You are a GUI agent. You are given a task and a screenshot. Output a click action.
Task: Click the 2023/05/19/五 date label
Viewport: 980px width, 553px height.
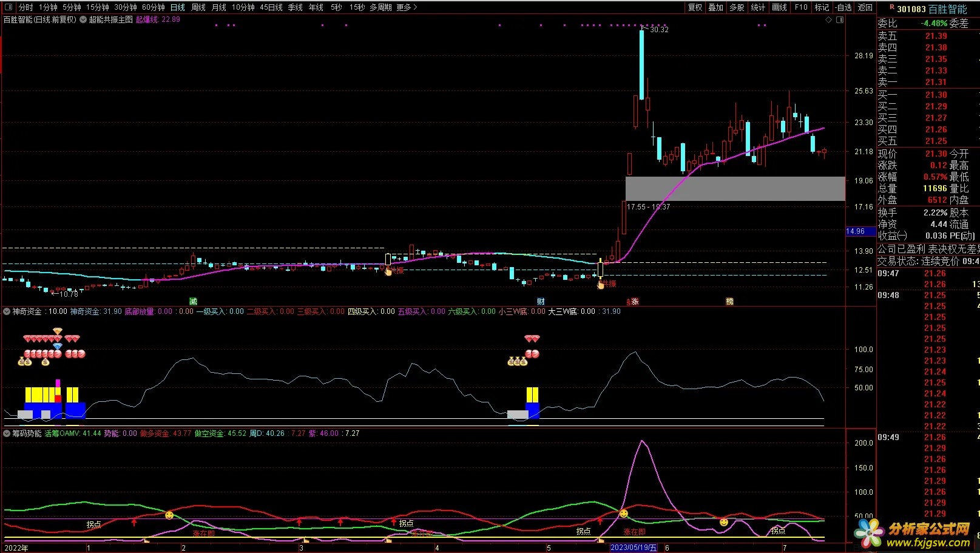coord(634,548)
